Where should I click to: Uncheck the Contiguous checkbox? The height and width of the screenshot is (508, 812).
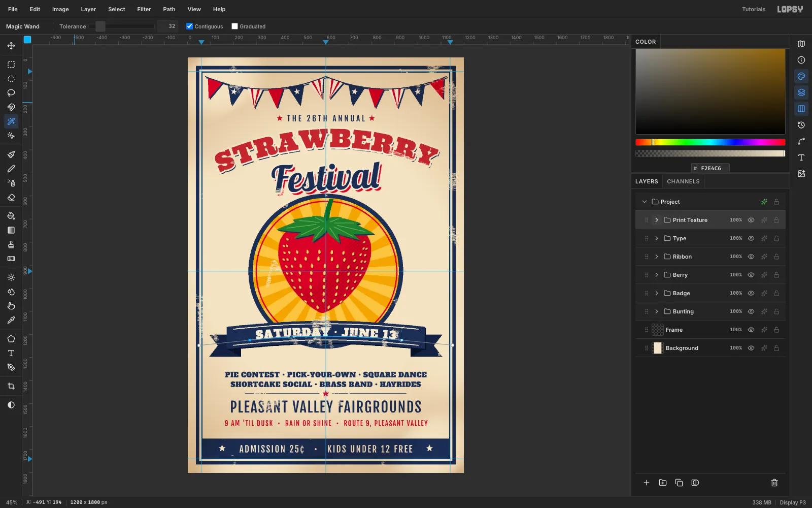(x=190, y=26)
